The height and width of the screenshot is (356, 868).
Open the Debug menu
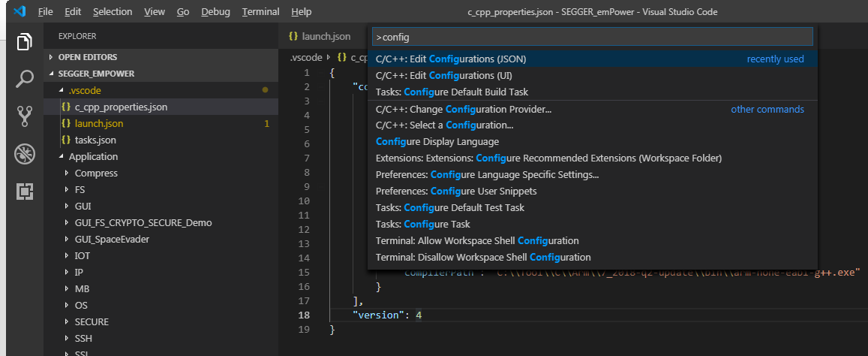point(216,12)
